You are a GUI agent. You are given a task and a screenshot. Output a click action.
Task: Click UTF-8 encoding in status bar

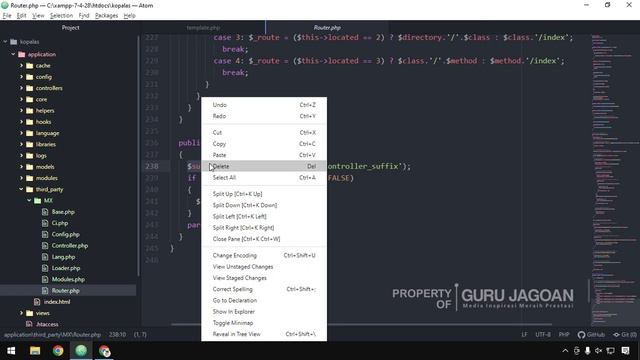543,335
